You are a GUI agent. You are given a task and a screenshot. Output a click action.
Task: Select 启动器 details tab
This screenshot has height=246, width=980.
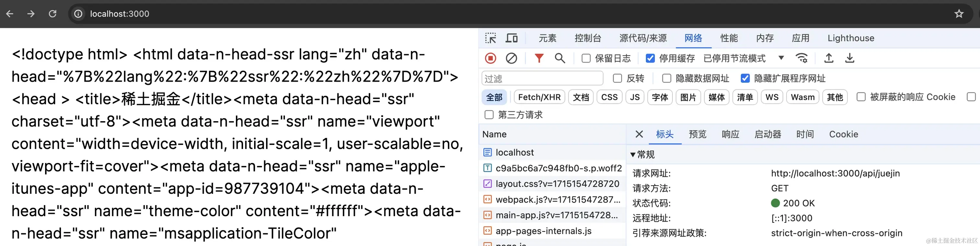768,134
